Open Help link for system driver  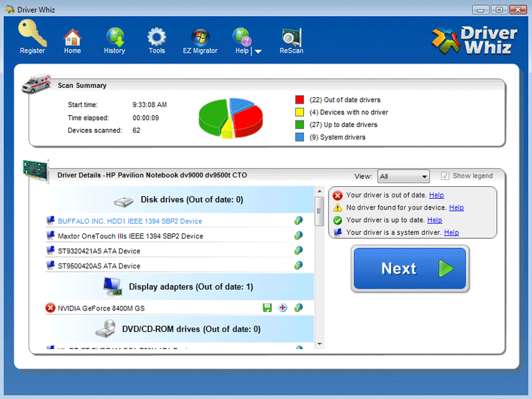tap(452, 232)
